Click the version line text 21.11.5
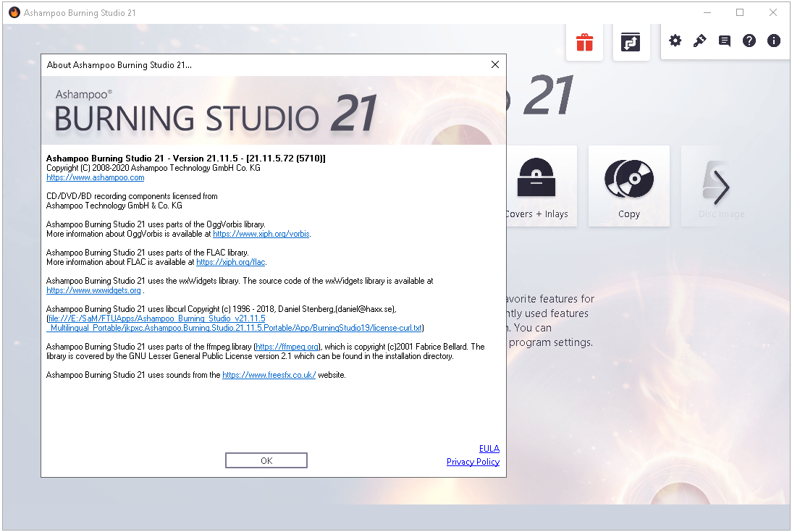Viewport: 792px width, 532px height. click(x=186, y=158)
